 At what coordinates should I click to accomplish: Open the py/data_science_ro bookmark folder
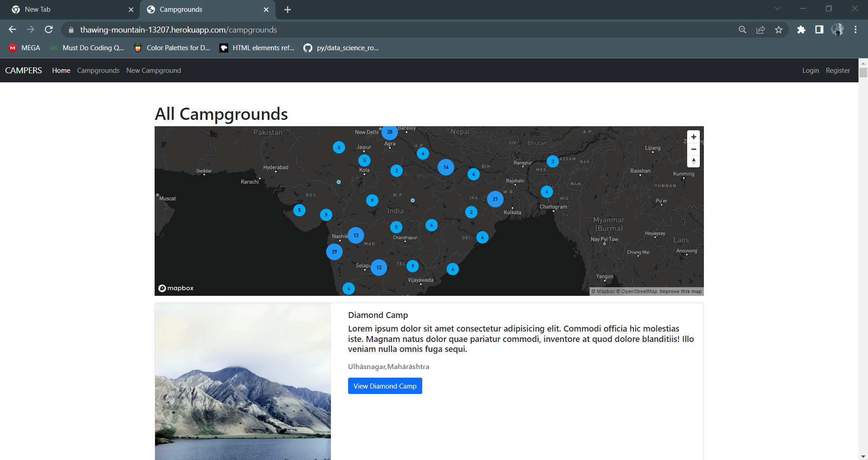[341, 48]
